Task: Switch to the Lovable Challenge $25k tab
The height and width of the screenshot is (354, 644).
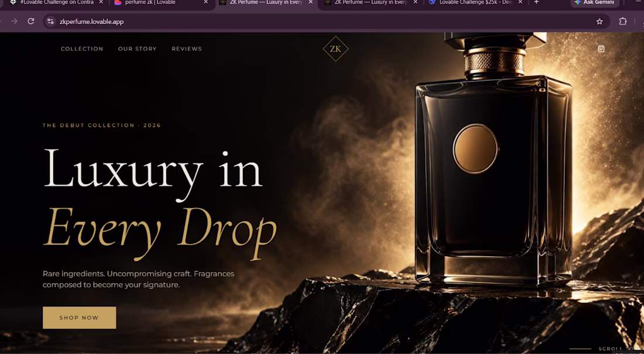Action: tap(475, 2)
